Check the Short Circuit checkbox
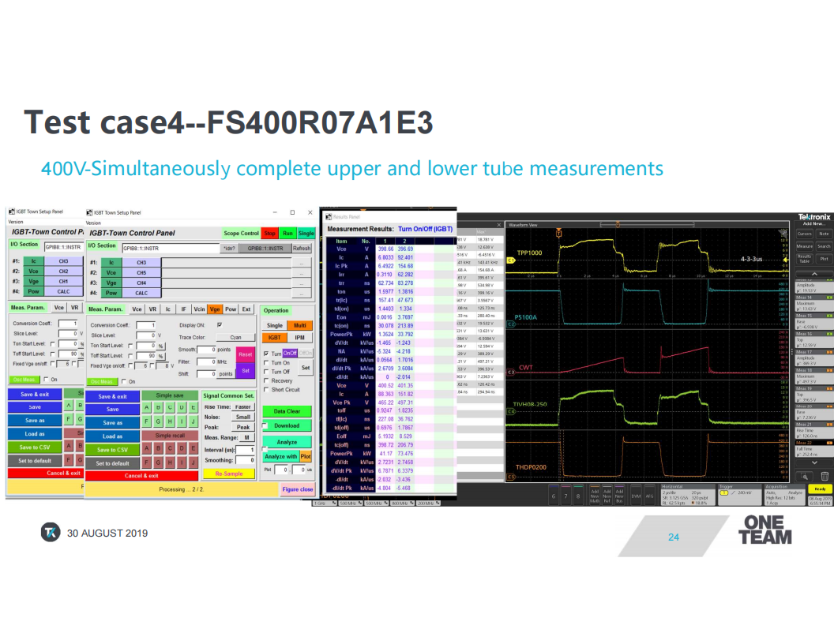The width and height of the screenshot is (834, 644). click(x=266, y=390)
